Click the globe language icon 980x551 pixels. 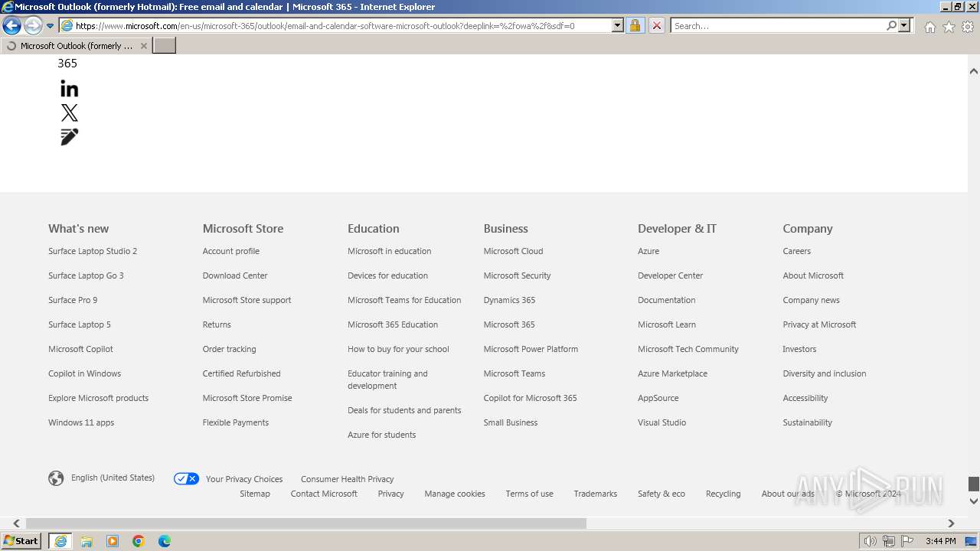tap(56, 478)
